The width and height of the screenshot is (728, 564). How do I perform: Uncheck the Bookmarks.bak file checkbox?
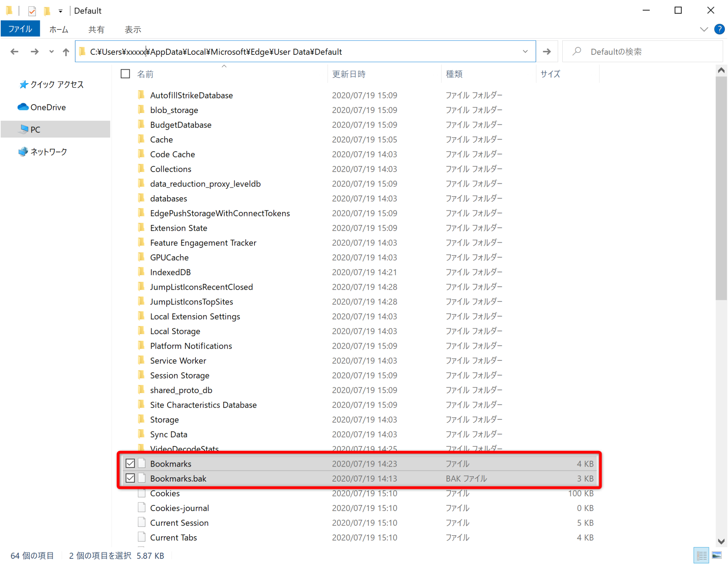[130, 478]
